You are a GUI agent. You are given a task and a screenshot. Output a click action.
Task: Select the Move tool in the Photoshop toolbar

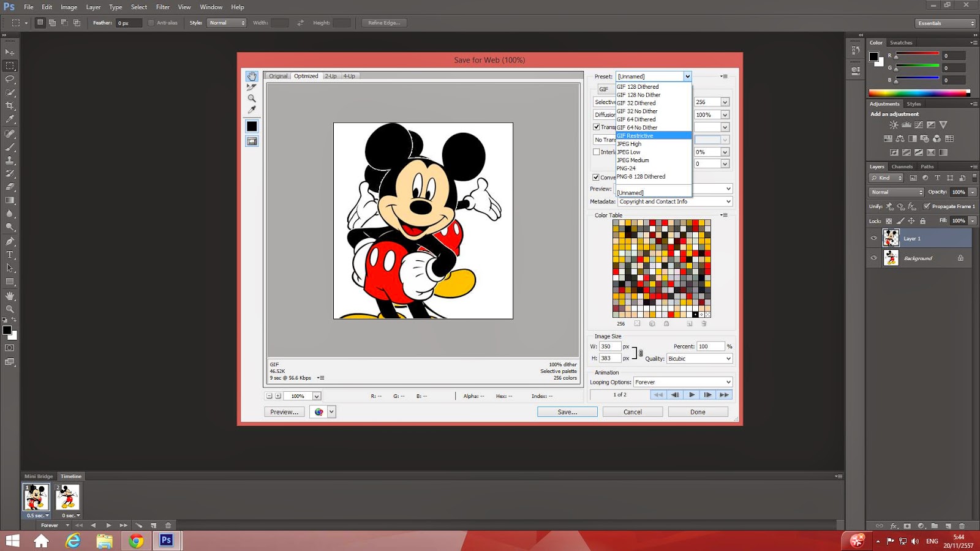(10, 52)
